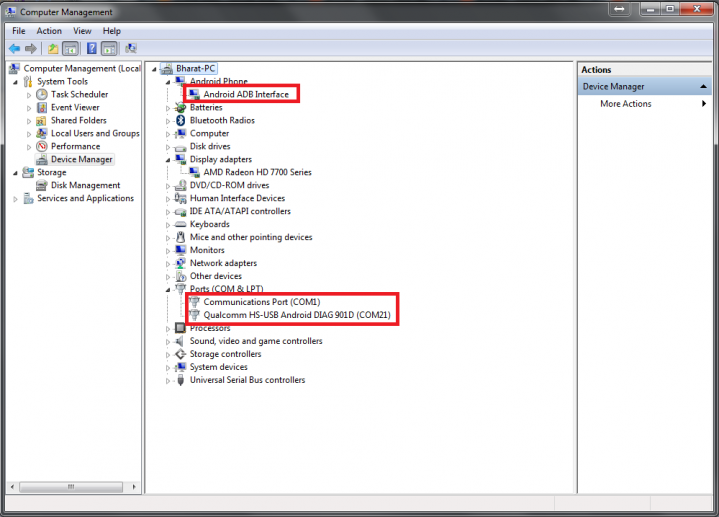The width and height of the screenshot is (719, 517).
Task: Expand Services and Applications node
Action: click(16, 199)
